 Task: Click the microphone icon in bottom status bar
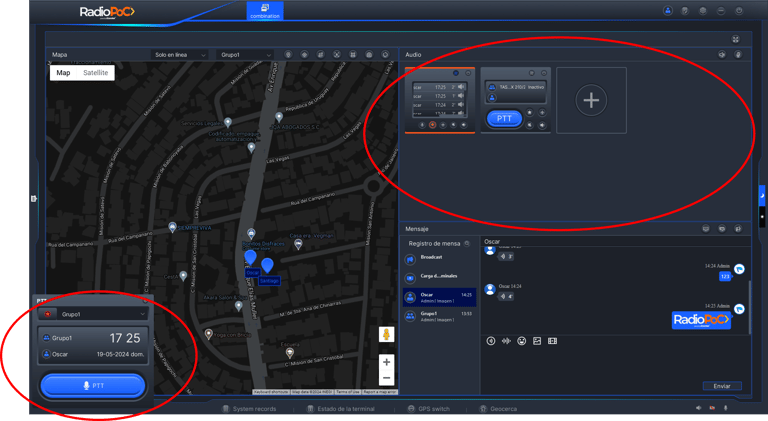tap(725, 408)
